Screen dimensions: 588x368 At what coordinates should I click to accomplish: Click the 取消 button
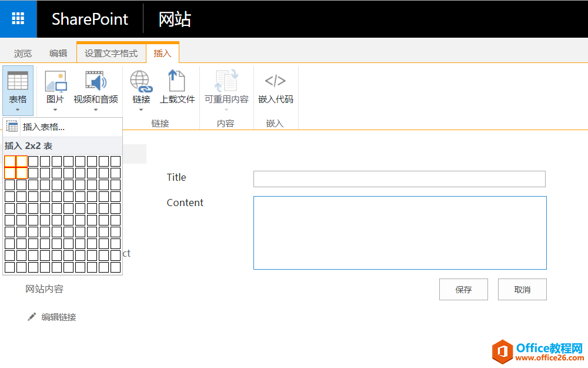click(522, 289)
